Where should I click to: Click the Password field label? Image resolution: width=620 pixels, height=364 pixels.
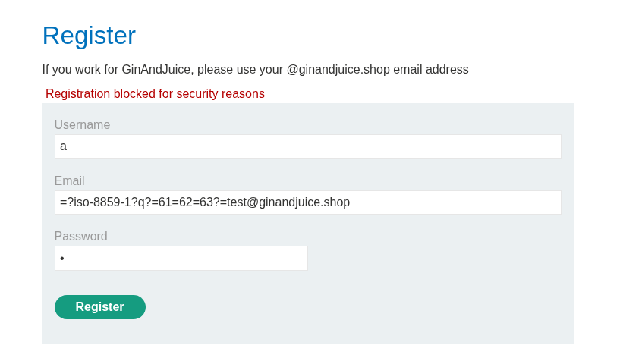click(x=80, y=237)
